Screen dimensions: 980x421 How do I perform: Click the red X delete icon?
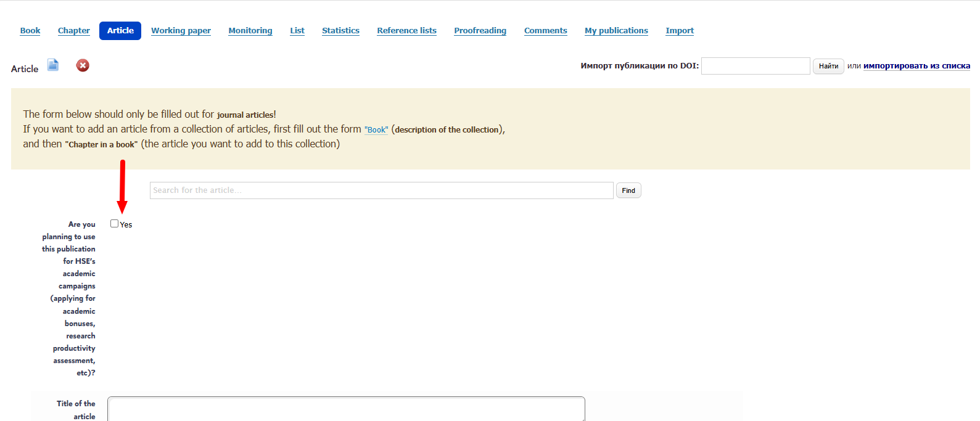[83, 65]
